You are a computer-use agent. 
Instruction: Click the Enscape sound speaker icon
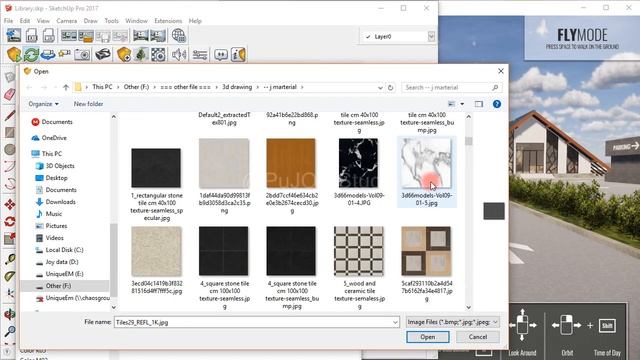point(179,54)
